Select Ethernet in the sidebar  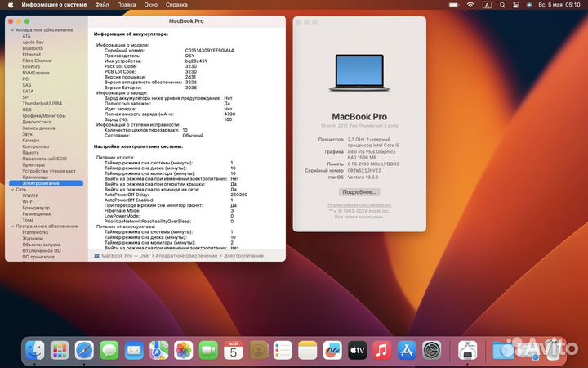32,55
